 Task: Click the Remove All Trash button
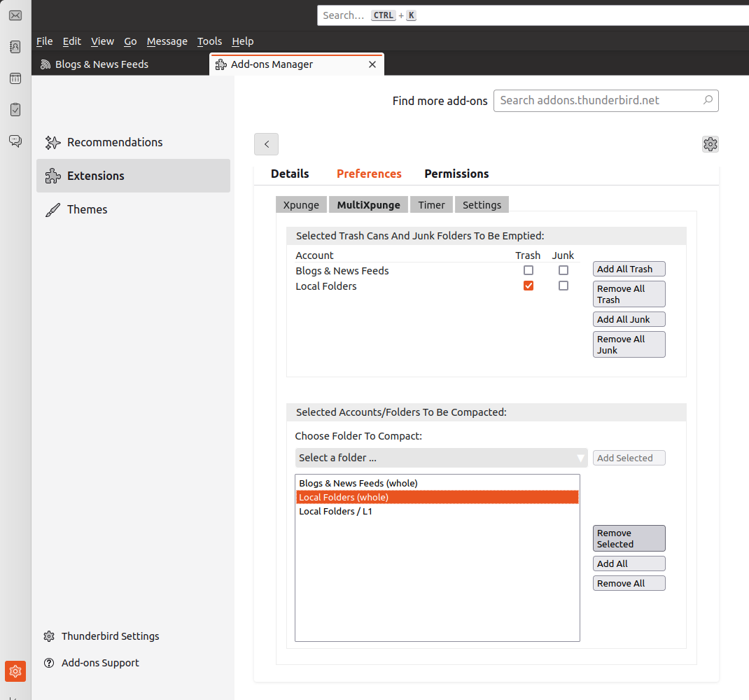[x=629, y=294]
